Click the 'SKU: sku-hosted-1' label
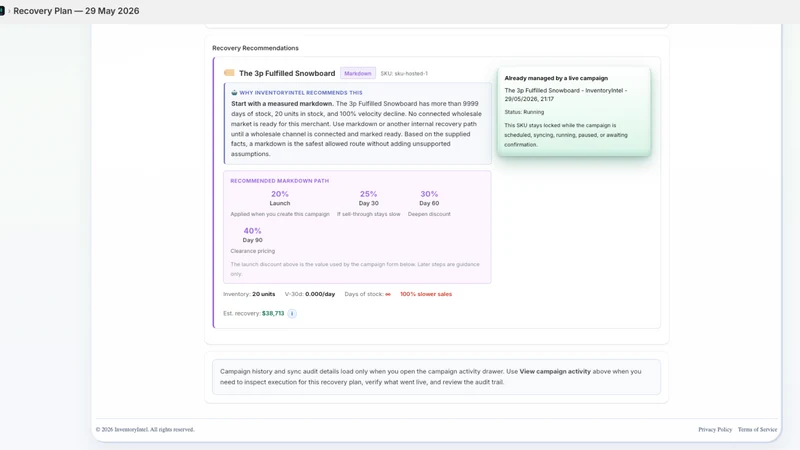This screenshot has height=450, width=800. pos(404,73)
